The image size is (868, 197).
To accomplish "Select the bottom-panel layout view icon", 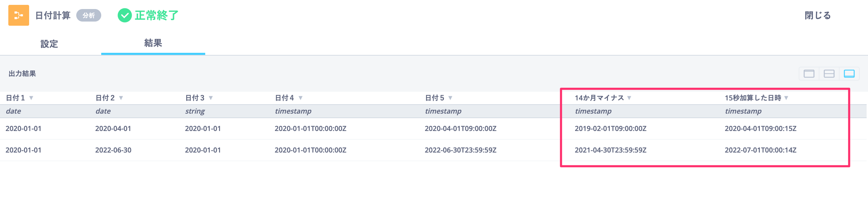I will point(849,74).
